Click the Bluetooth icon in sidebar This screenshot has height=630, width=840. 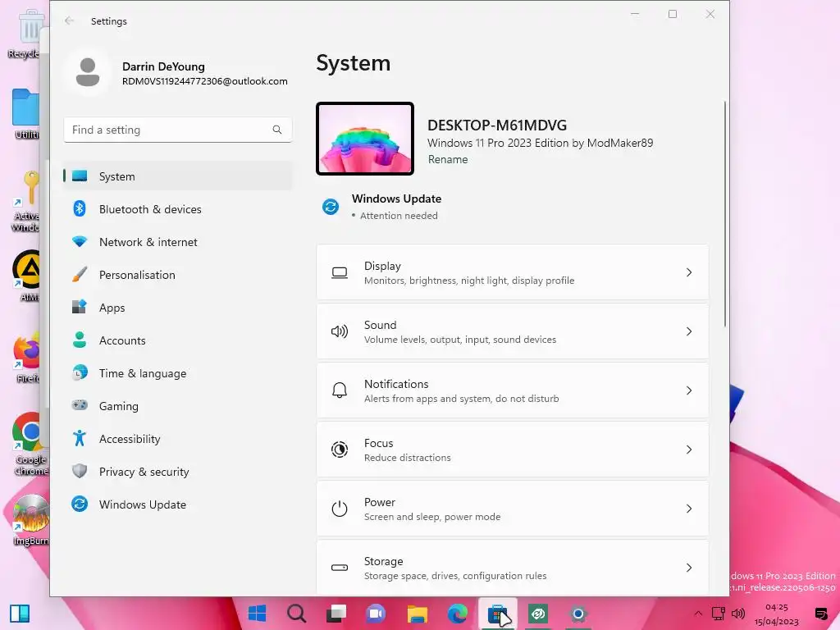coord(80,209)
